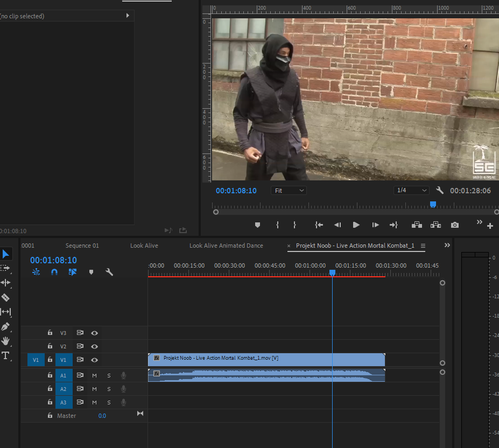Click the Export Frame camera icon
499x448 pixels.
pos(455,225)
